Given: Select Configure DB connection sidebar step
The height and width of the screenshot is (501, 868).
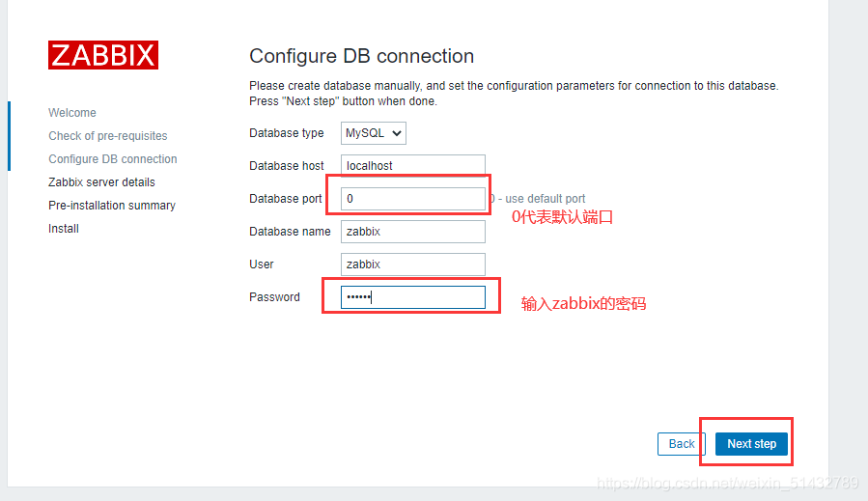Looking at the screenshot, I should coord(113,159).
